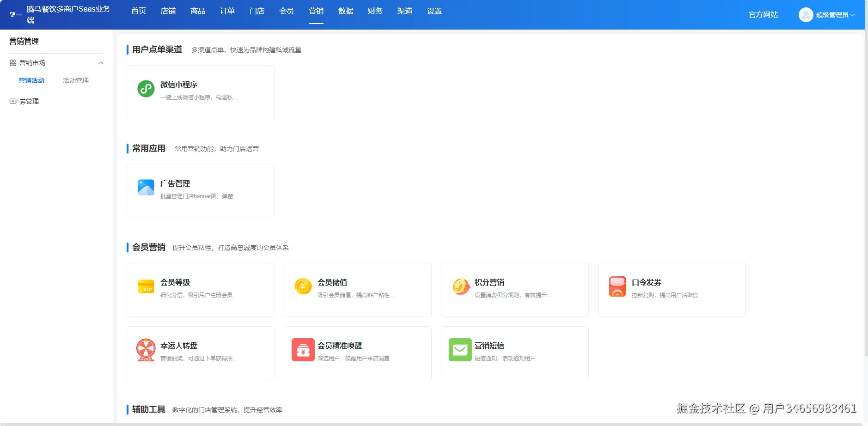Click description 短信通知，活动通知用户
The width and height of the screenshot is (868, 426).
pyautogui.click(x=505, y=358)
